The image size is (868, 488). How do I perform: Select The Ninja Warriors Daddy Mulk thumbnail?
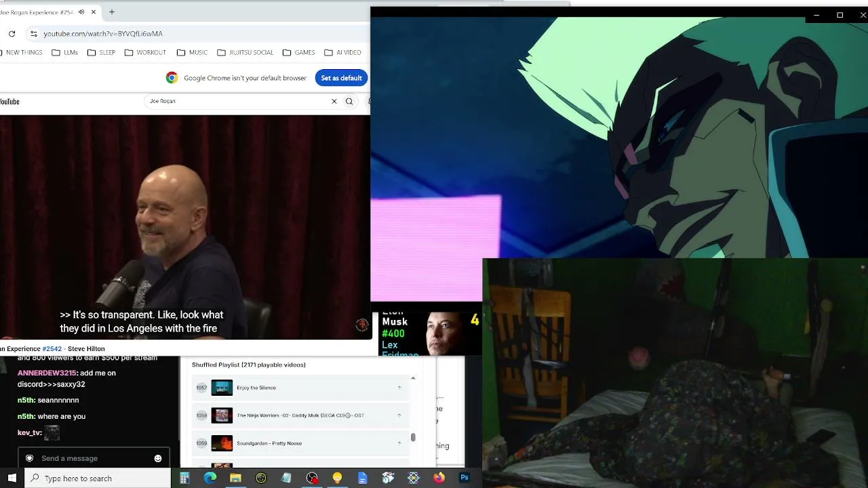coord(222,415)
